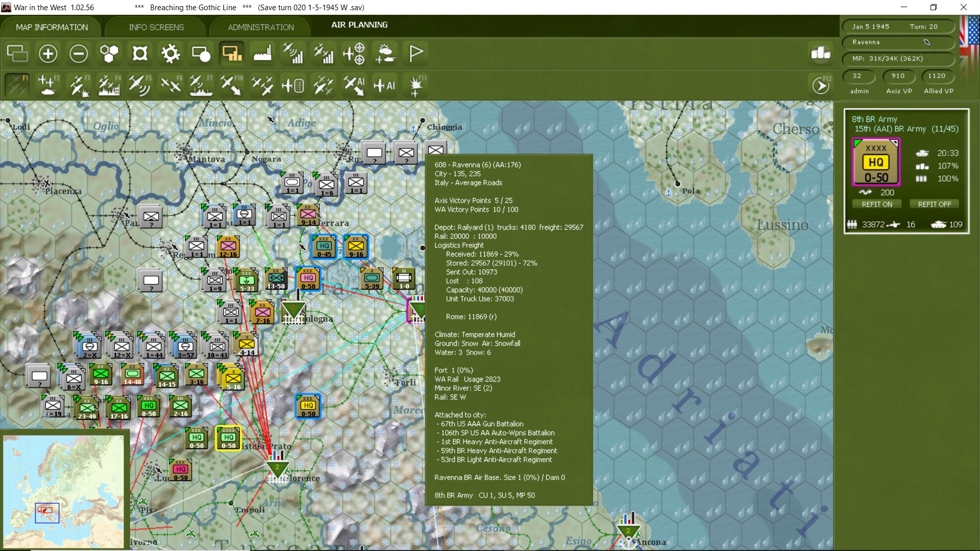This screenshot has height=551, width=980.
Task: Open the bar chart icon near date
Action: 821,53
